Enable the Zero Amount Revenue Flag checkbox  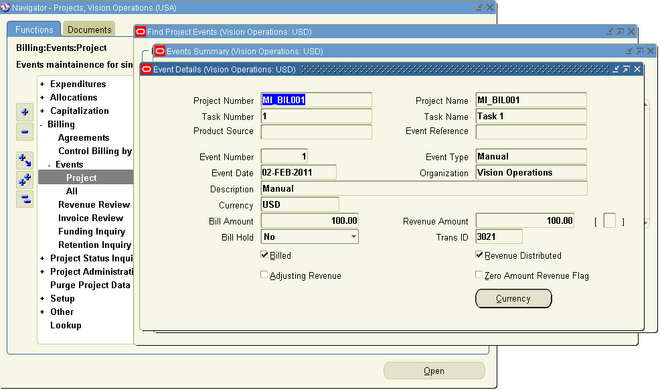coord(479,275)
